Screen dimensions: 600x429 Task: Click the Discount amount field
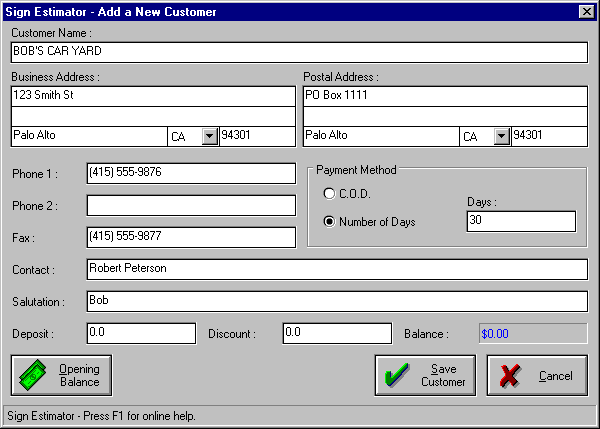click(336, 333)
